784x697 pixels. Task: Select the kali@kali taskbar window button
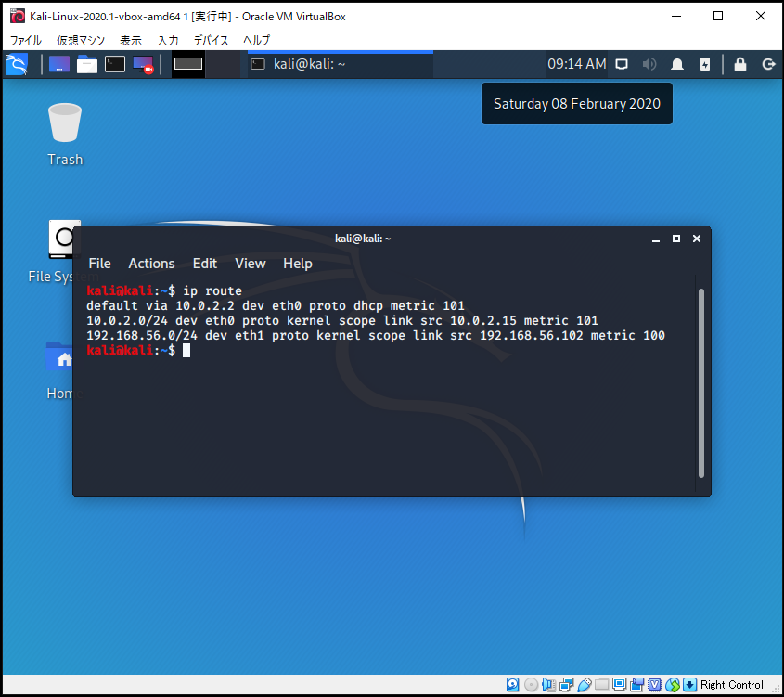(x=341, y=64)
